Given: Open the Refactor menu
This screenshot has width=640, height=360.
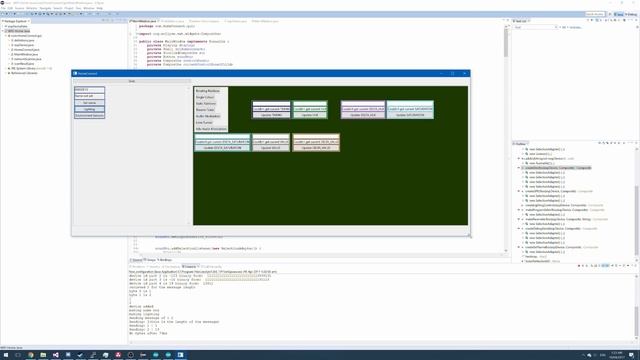Looking at the screenshot, I should click(31, 8).
